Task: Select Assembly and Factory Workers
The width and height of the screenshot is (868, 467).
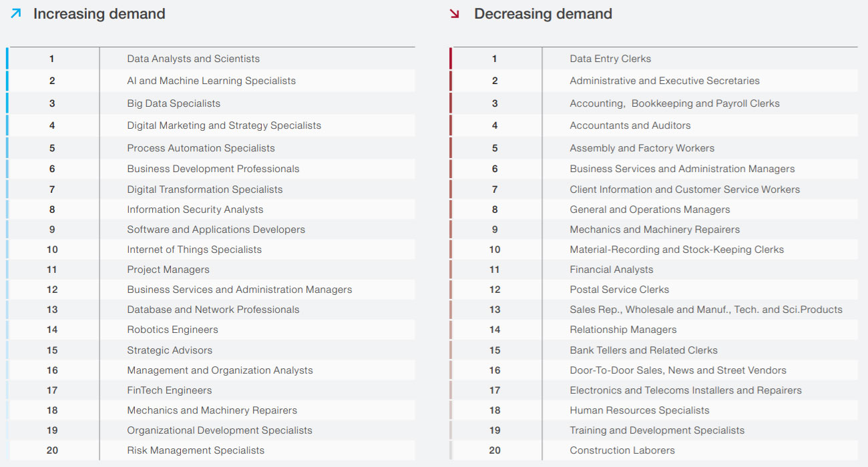Action: coord(642,148)
